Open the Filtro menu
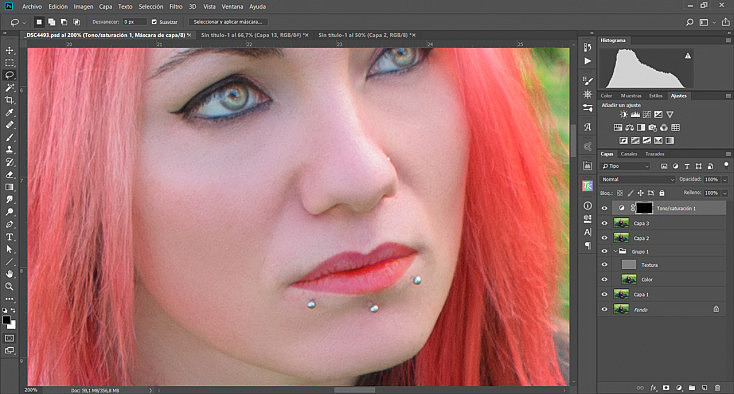Image resolution: width=734 pixels, height=394 pixels. click(x=176, y=7)
